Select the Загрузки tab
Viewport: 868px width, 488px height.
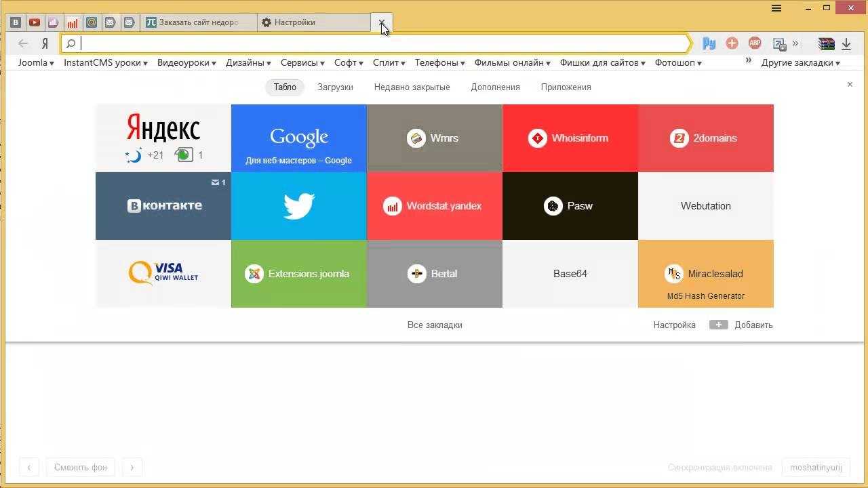coord(335,87)
